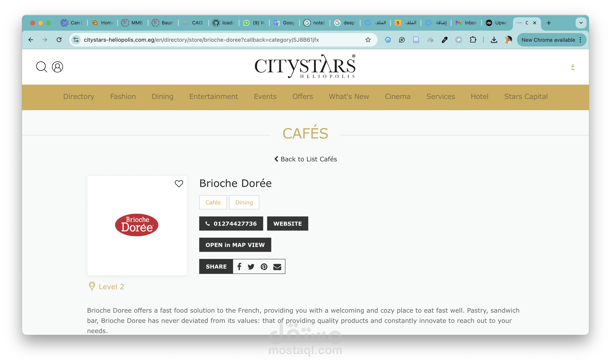Share on Pinterest icon
The width and height of the screenshot is (611, 364).
(264, 266)
